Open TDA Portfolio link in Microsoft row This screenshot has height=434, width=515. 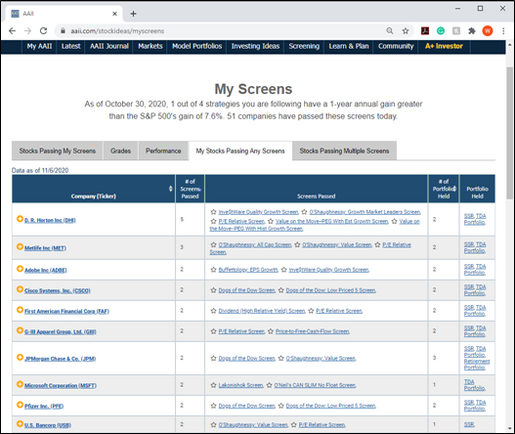(474, 385)
